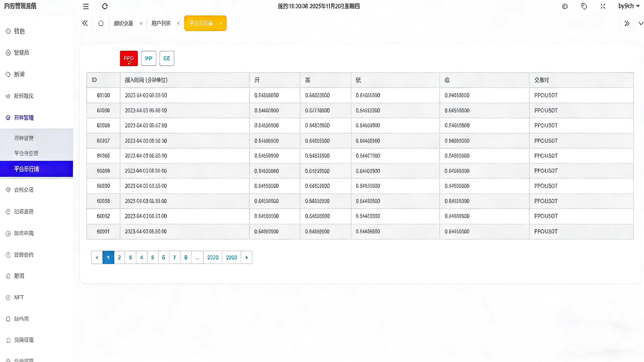Click the hamburger menu collapse icon
The height and width of the screenshot is (362, 644).
click(86, 7)
